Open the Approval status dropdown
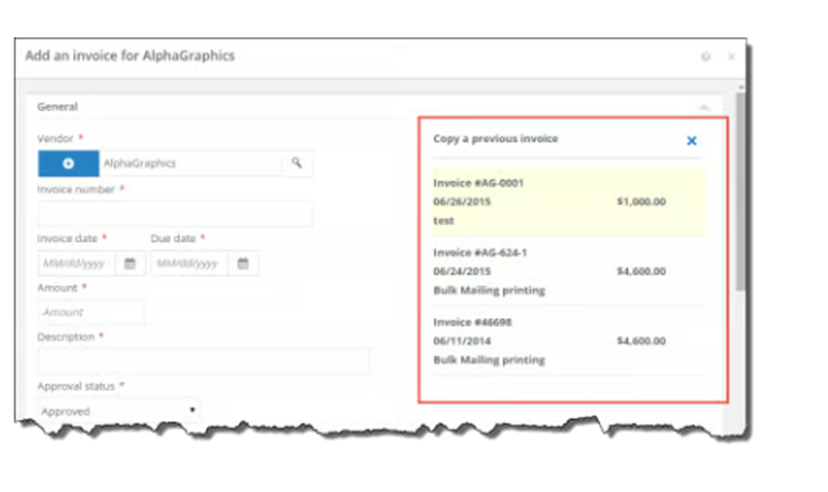The image size is (828, 492). pos(119,411)
